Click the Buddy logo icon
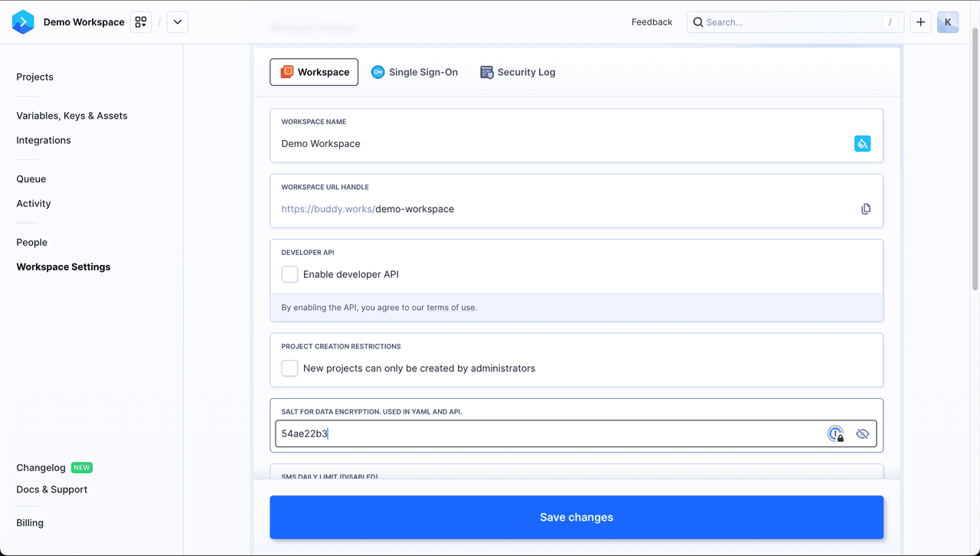The width and height of the screenshot is (980, 556). [23, 22]
